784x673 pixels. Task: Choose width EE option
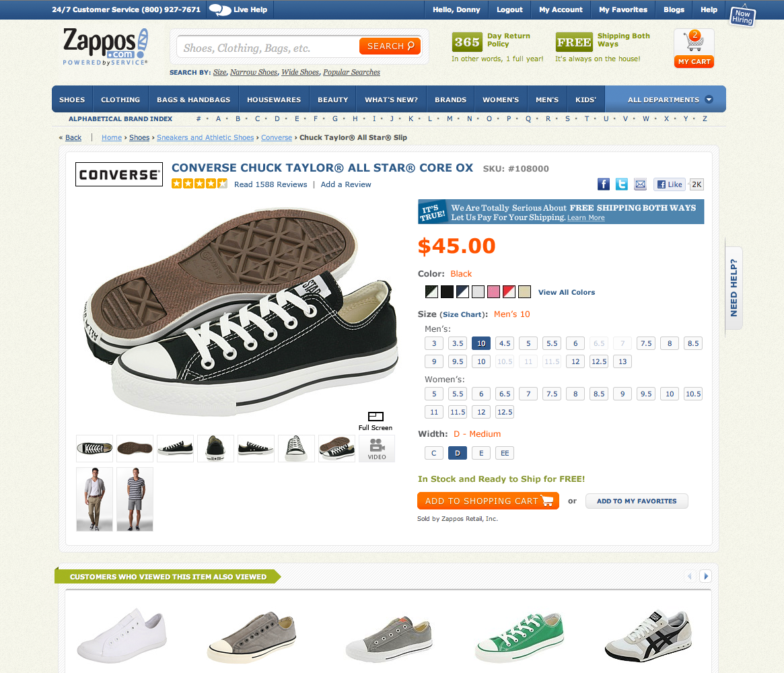(x=505, y=453)
